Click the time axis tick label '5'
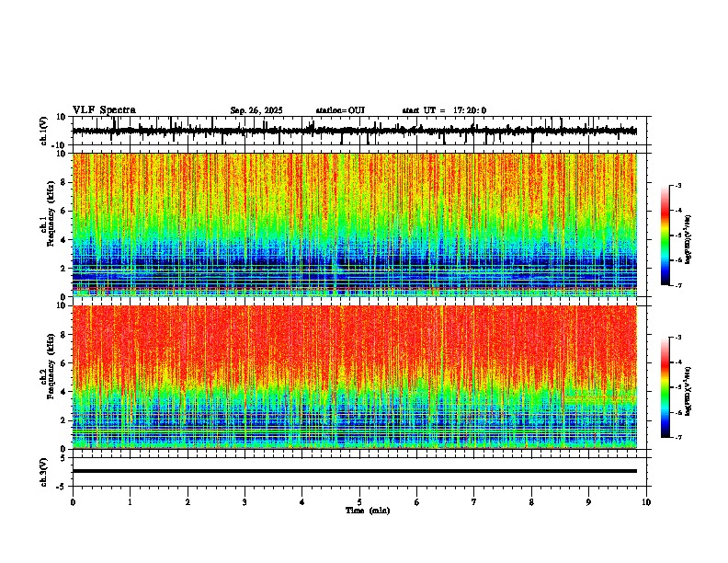The image size is (728, 563). [359, 502]
